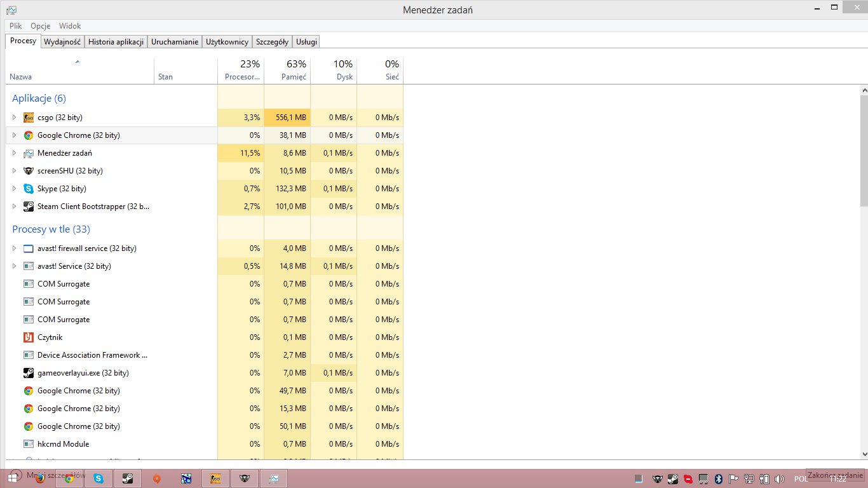Click the vertical scrollbar thumb
Viewport: 868px width, 488px height.
click(x=864, y=151)
